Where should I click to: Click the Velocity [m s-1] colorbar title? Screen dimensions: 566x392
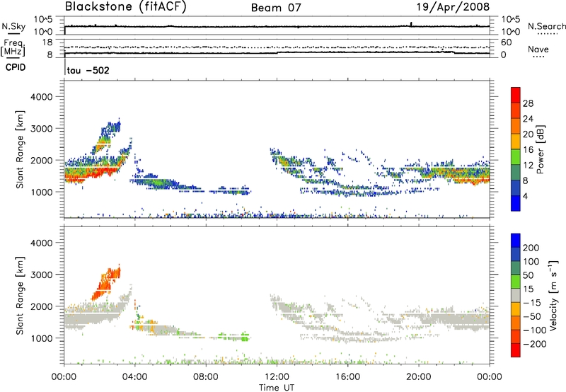pos(553,295)
